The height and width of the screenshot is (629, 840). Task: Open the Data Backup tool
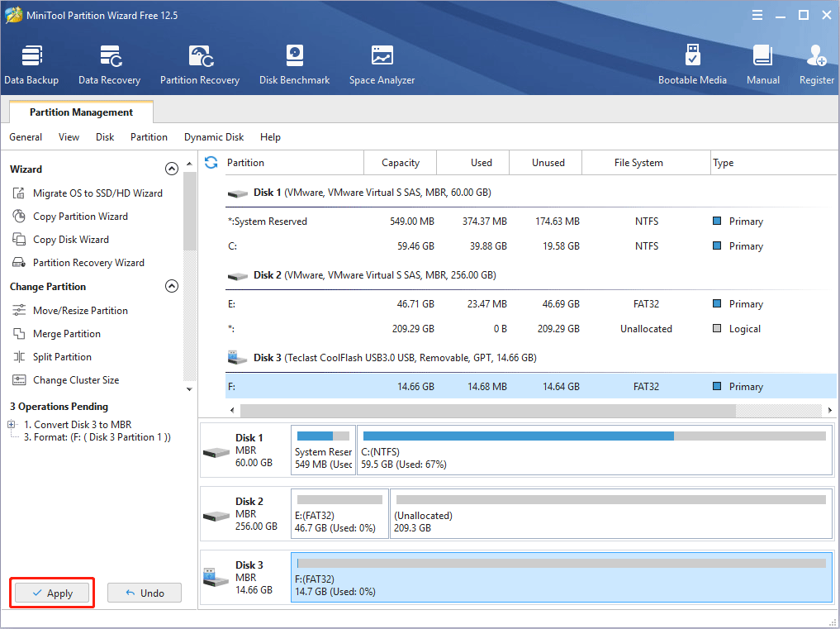(31, 65)
